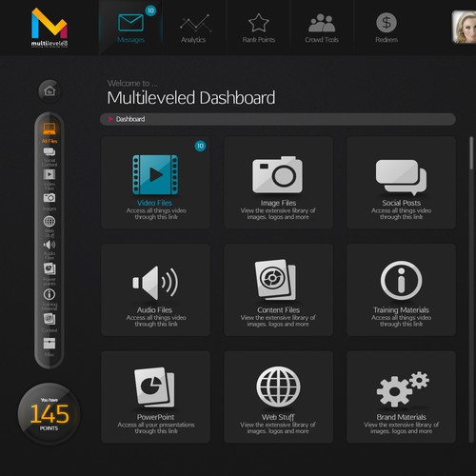Click the Image Files title text
Viewport: 476px width, 476px height.
tap(278, 203)
